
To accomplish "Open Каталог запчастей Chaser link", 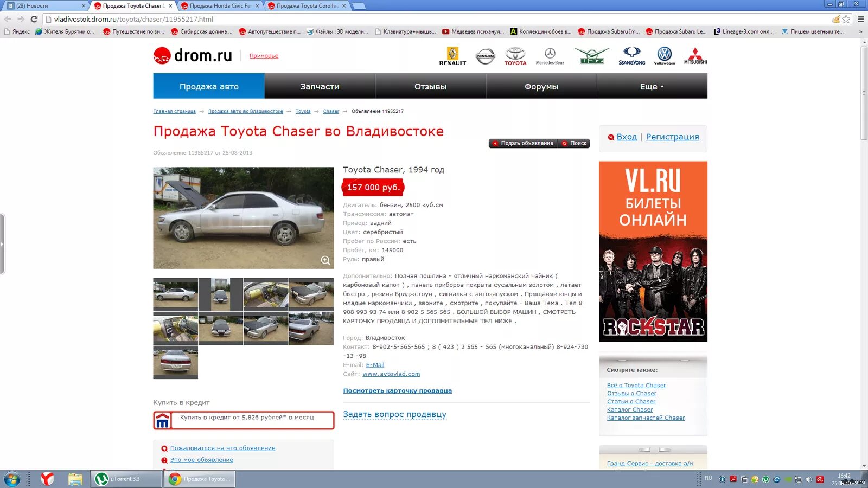I will (646, 418).
